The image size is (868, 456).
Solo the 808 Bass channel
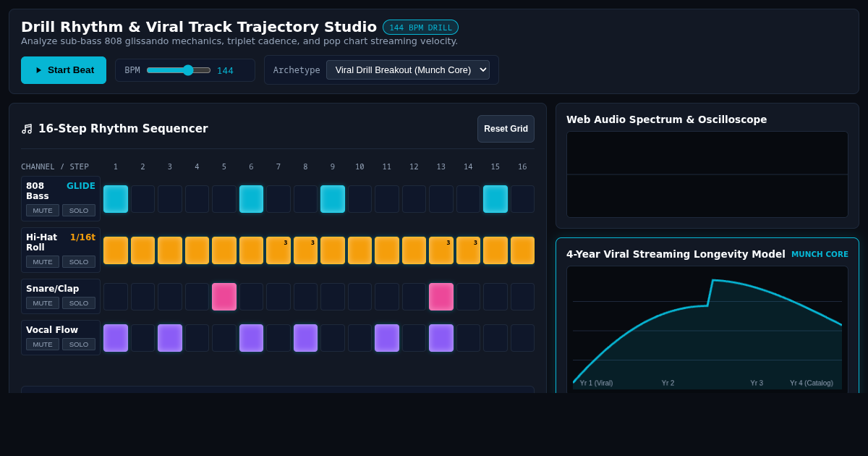(x=79, y=211)
